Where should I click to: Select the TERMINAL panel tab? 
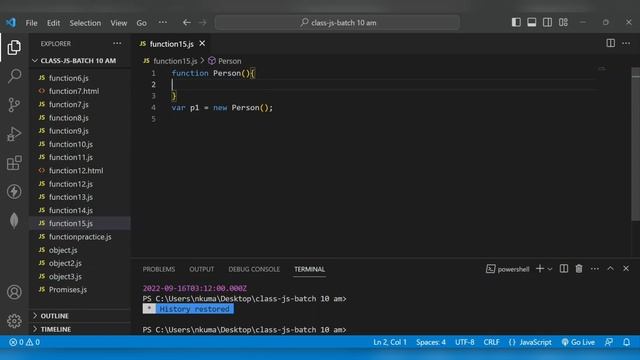[x=309, y=269]
